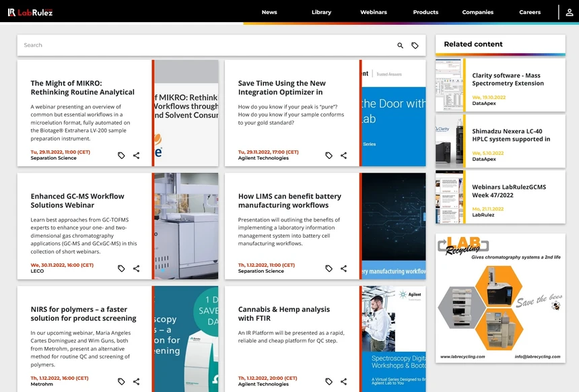This screenshot has width=579, height=392.
Task: Click 'Metrohm' organizer text
Action: click(x=42, y=384)
